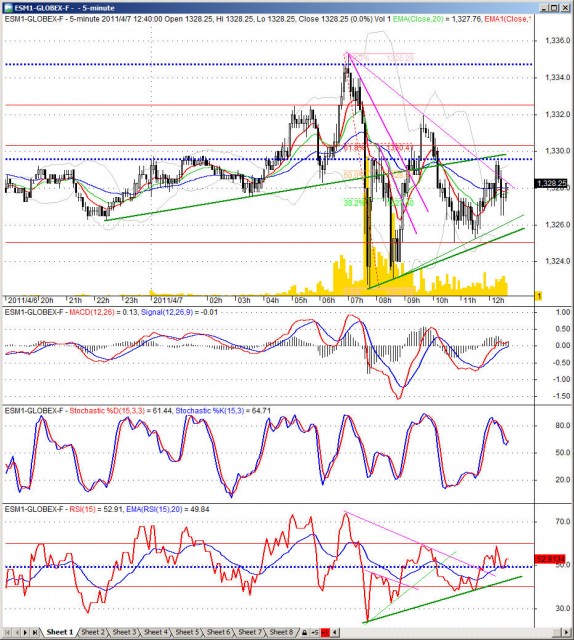Jump to last sheet navigation arrow

(35, 632)
